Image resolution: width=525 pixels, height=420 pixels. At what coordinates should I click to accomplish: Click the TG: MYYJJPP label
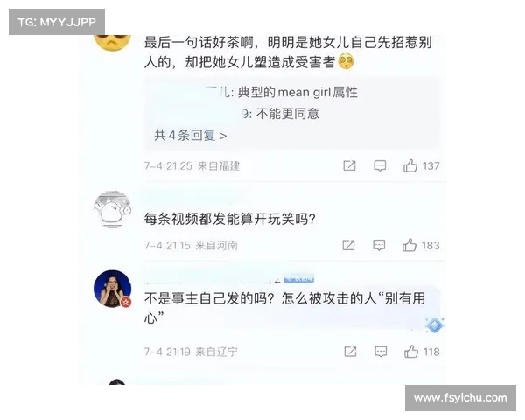pyautogui.click(x=57, y=22)
